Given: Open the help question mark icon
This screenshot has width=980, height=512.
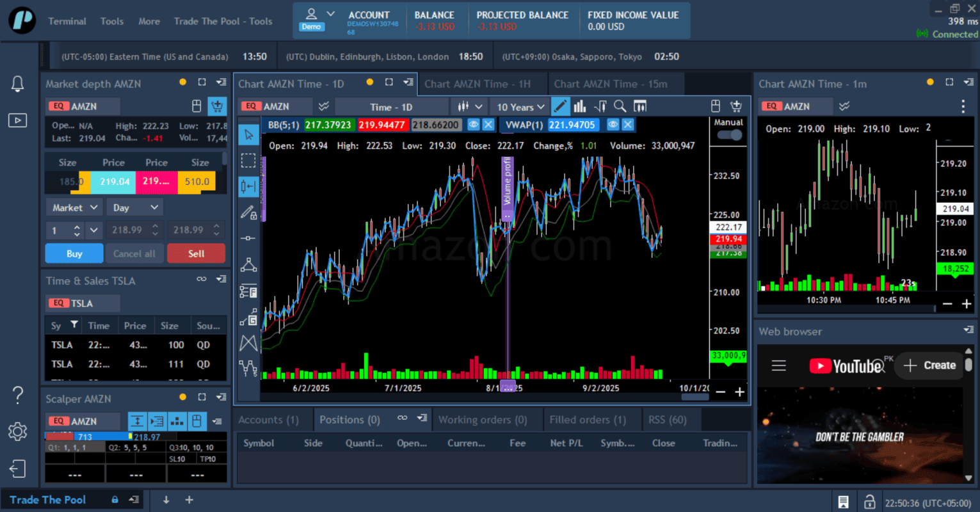Looking at the screenshot, I should pyautogui.click(x=17, y=396).
